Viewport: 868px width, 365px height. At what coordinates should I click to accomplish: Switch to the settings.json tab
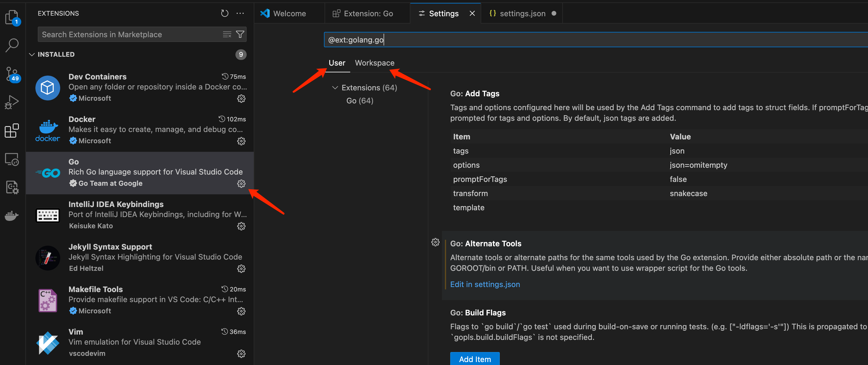click(522, 14)
